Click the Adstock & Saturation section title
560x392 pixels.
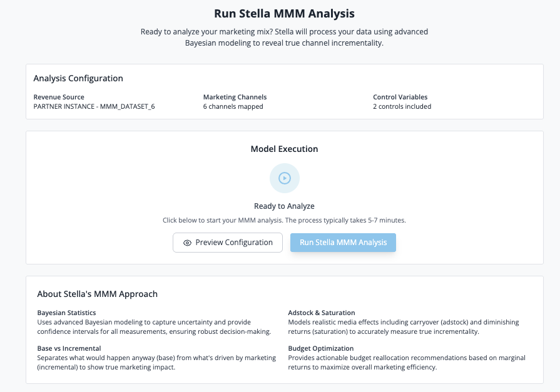pos(321,313)
